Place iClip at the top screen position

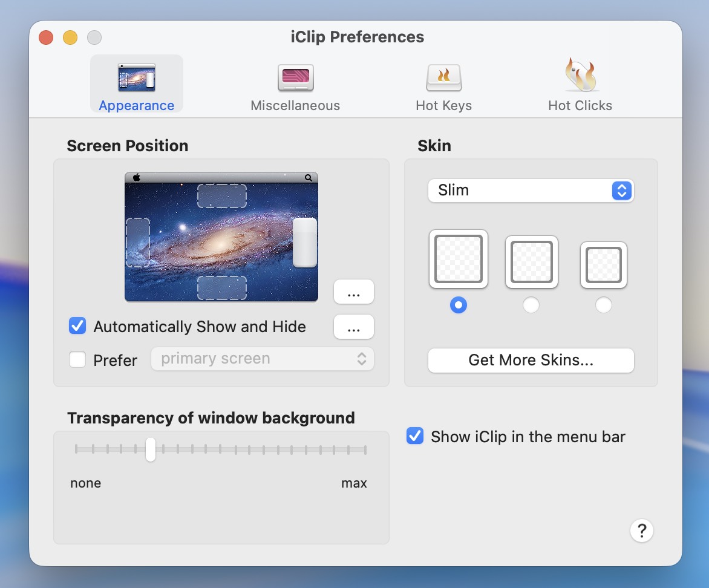coord(222,196)
